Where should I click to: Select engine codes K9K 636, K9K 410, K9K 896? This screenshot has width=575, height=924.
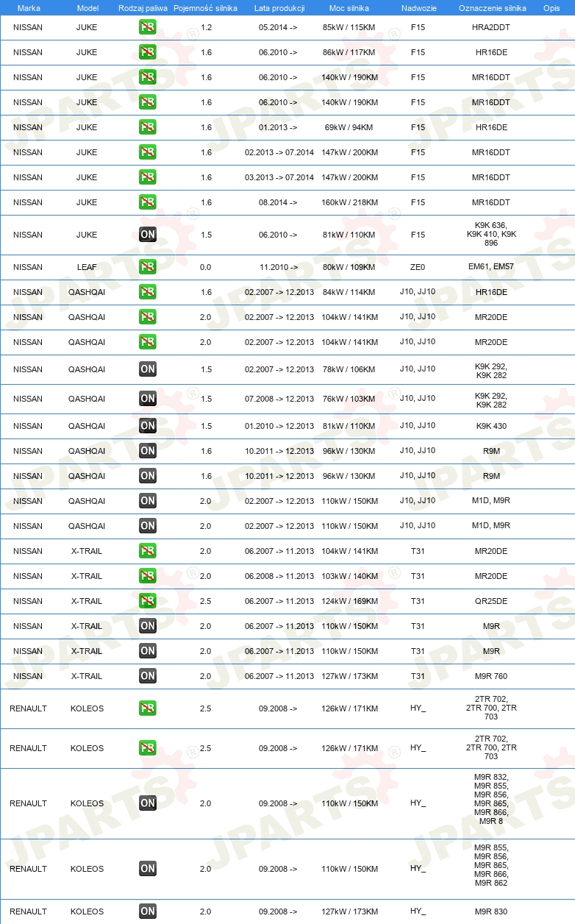tap(491, 235)
